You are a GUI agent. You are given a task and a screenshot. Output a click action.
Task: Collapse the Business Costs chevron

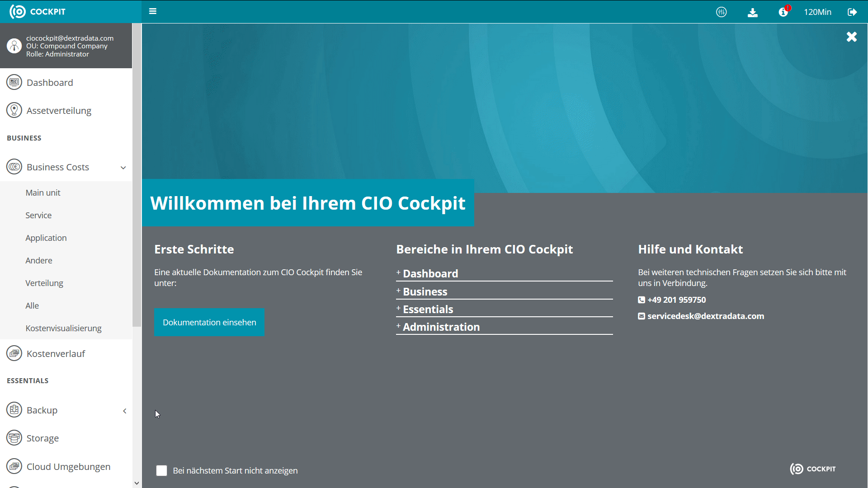tap(123, 168)
